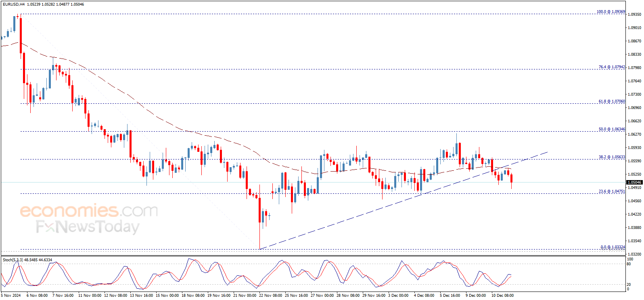This screenshot has height=300, width=644.
Task: Click the stochastic scale value 80
Action: click(x=629, y=264)
